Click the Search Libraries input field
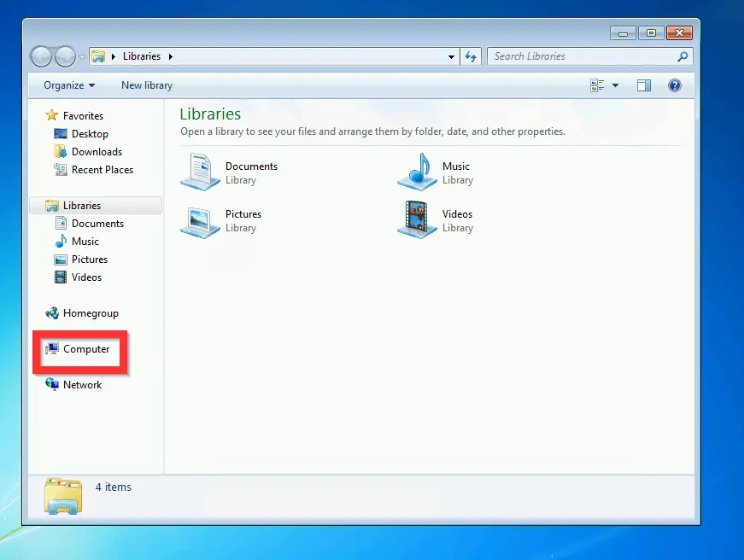 (x=589, y=56)
